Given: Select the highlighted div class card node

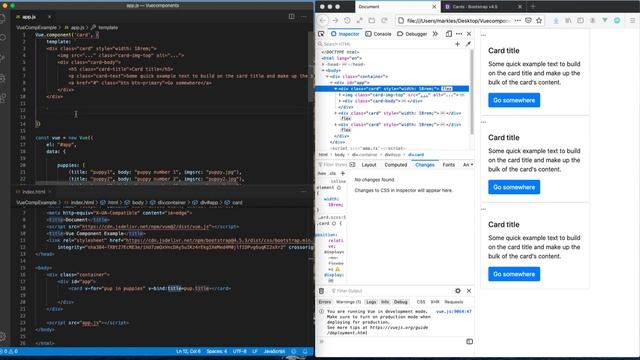Looking at the screenshot, I should 392,89.
